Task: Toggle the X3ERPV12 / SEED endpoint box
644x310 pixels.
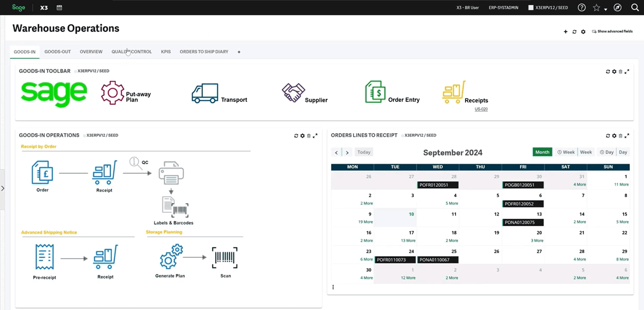Action: pos(531,8)
